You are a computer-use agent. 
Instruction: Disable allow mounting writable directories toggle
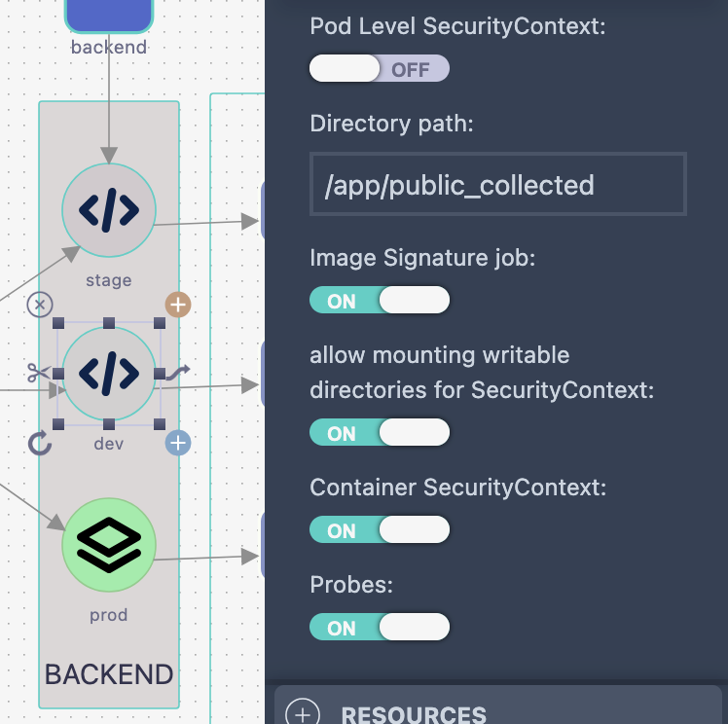[x=379, y=433]
